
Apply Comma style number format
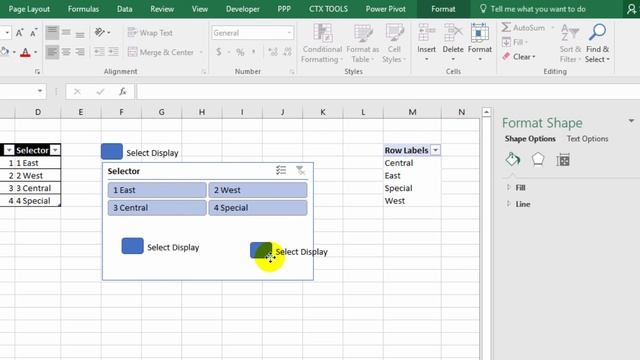click(254, 52)
